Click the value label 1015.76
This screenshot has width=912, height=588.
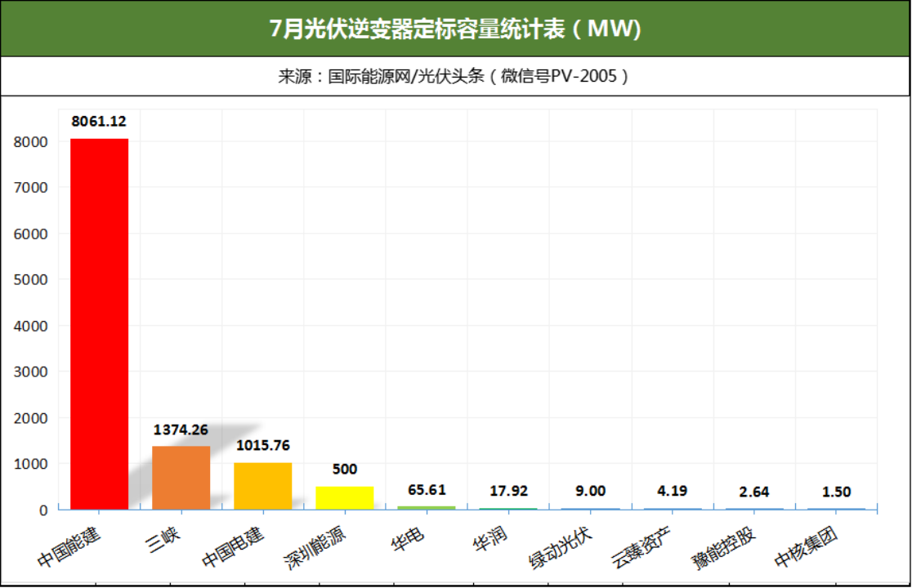263,446
